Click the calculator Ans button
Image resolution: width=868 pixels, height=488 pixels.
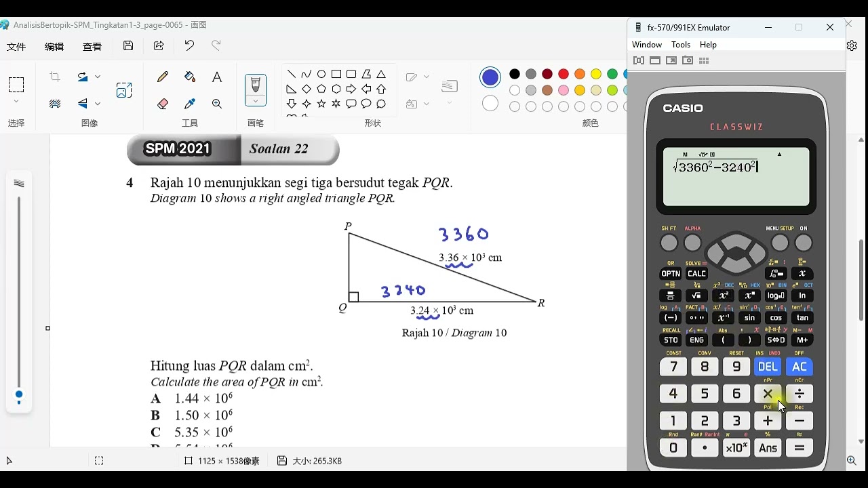point(768,448)
